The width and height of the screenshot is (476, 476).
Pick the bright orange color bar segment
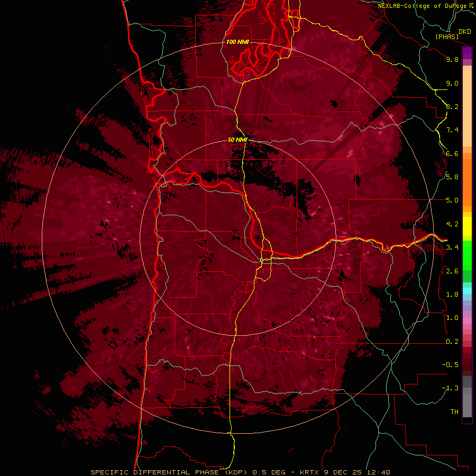click(x=467, y=182)
